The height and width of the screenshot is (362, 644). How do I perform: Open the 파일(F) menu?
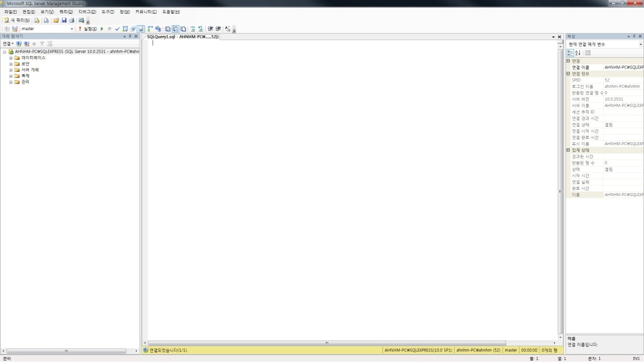pyautogui.click(x=11, y=12)
